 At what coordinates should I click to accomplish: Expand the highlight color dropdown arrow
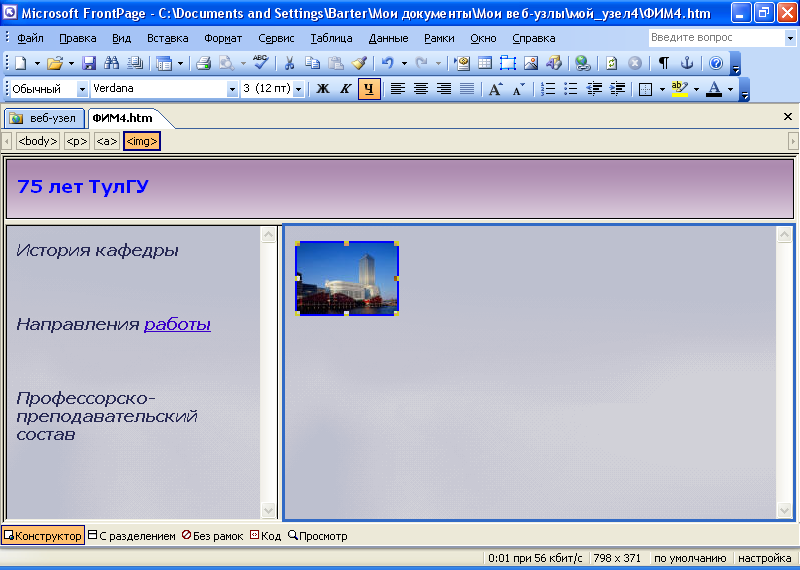pyautogui.click(x=696, y=89)
